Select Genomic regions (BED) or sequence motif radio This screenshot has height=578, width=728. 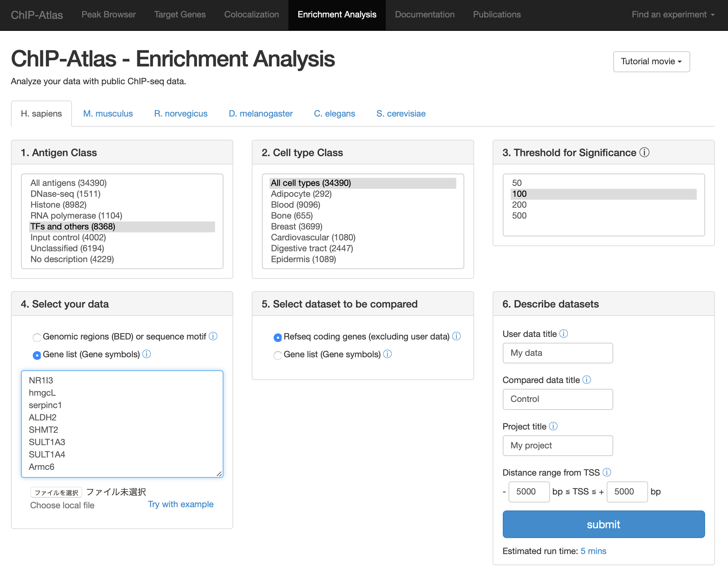(37, 337)
